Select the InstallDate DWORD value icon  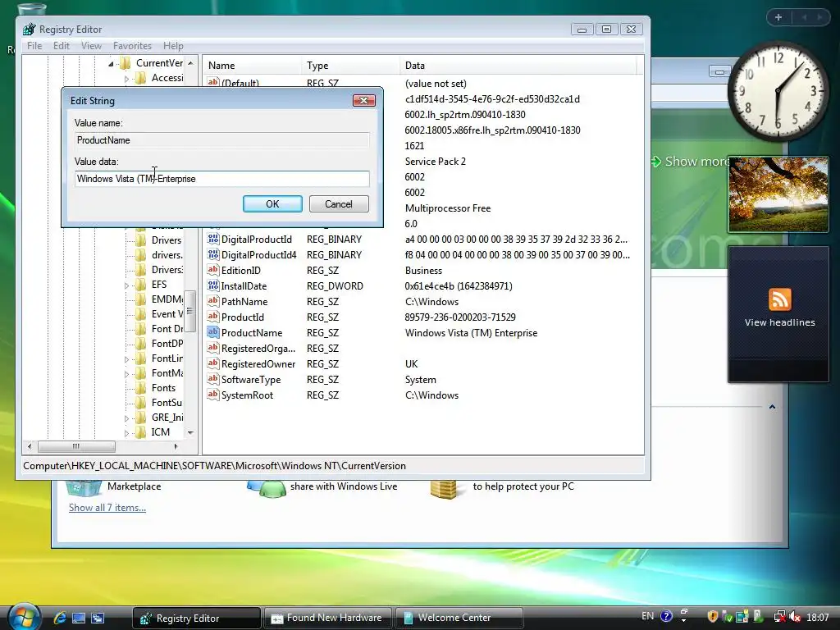[213, 286]
